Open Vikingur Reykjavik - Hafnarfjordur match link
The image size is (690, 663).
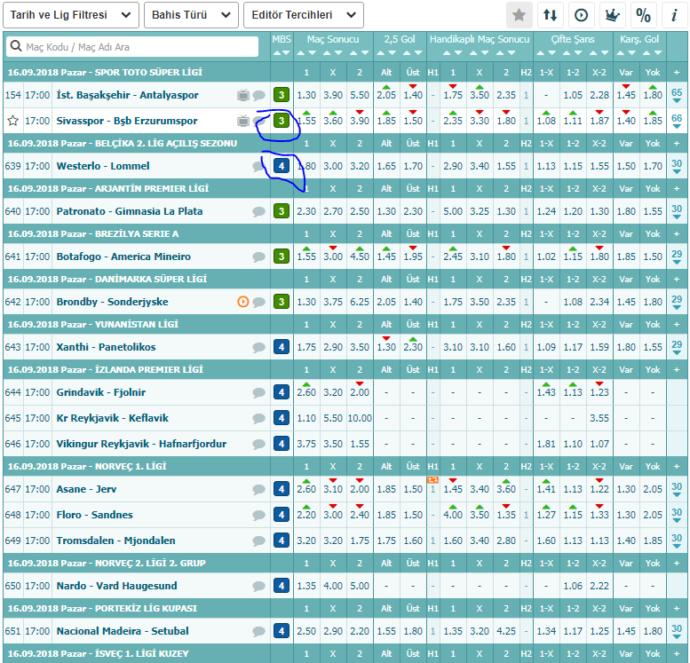pyautogui.click(x=141, y=444)
